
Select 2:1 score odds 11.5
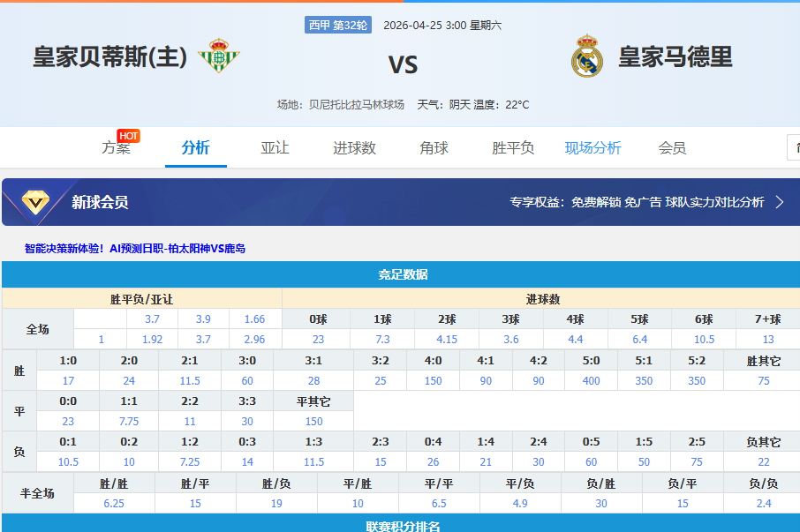click(190, 380)
